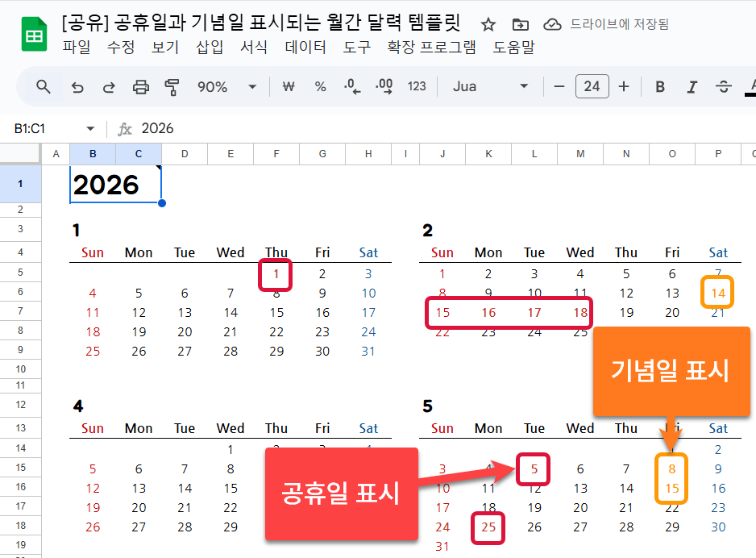Redo the last action

[x=109, y=86]
